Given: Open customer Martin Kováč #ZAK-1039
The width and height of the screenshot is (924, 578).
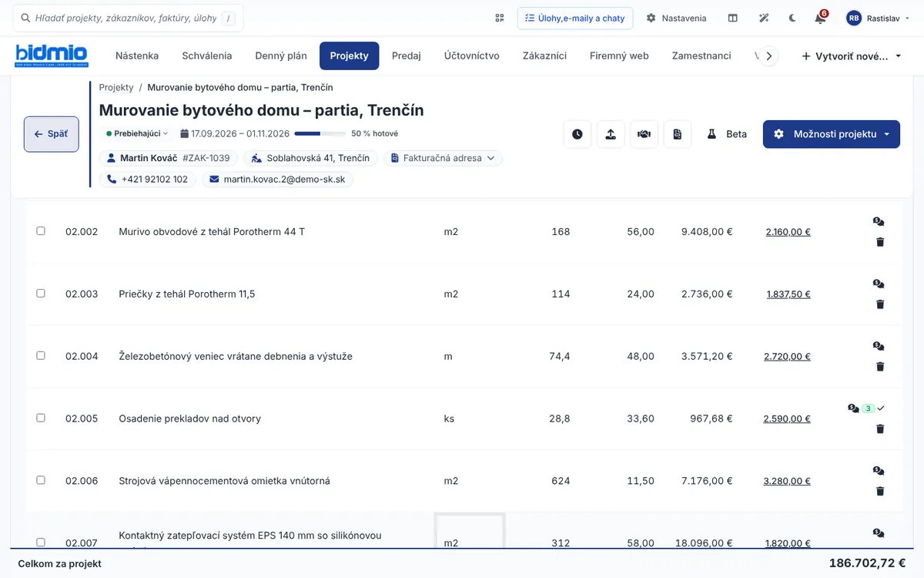Looking at the screenshot, I should [x=168, y=158].
